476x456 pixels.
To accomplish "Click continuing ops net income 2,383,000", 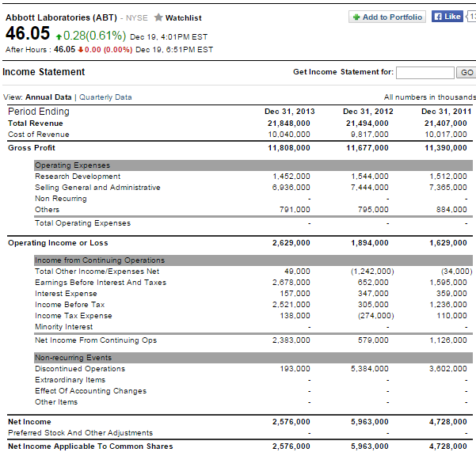I will [x=291, y=340].
